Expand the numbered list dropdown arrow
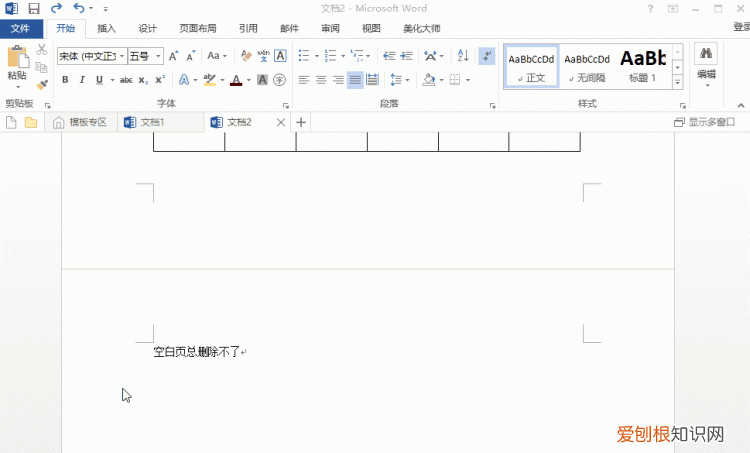Viewport: 750px width, 453px height. 343,56
